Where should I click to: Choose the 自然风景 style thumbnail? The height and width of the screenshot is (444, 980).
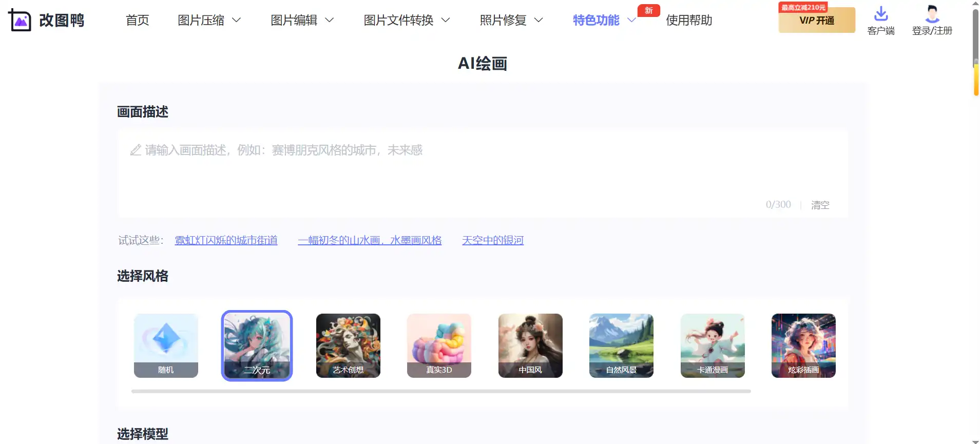pyautogui.click(x=621, y=345)
